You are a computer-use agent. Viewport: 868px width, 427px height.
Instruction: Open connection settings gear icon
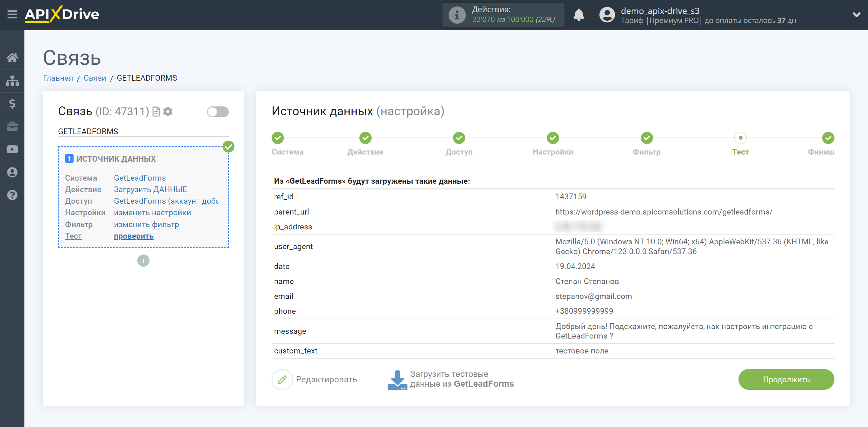[168, 111]
